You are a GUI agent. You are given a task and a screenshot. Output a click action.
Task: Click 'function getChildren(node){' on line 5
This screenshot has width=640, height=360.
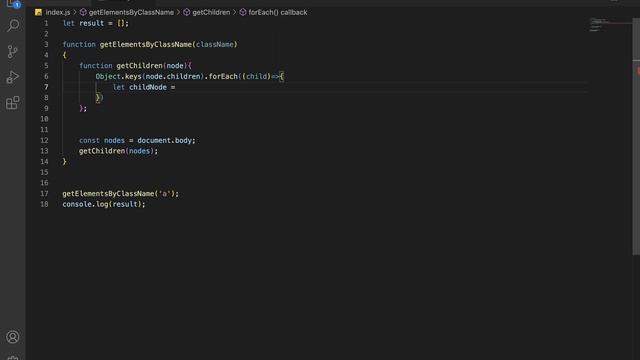135,66
